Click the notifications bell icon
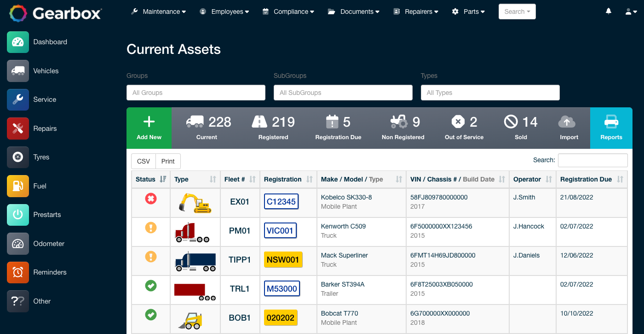 [x=608, y=11]
